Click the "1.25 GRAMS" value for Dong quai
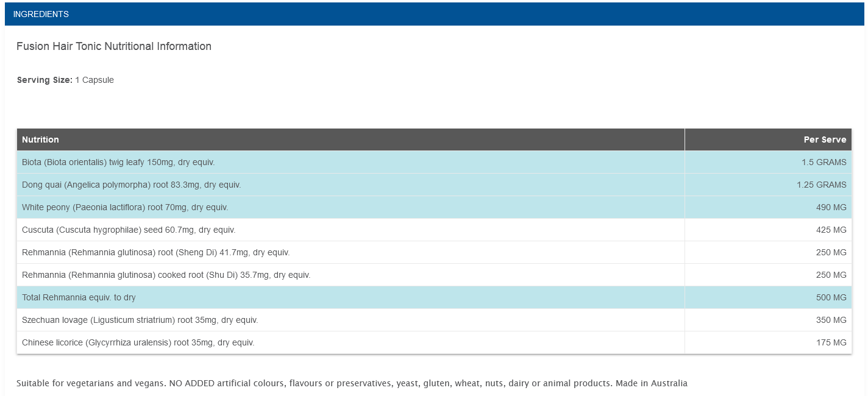The width and height of the screenshot is (868, 396). [822, 185]
